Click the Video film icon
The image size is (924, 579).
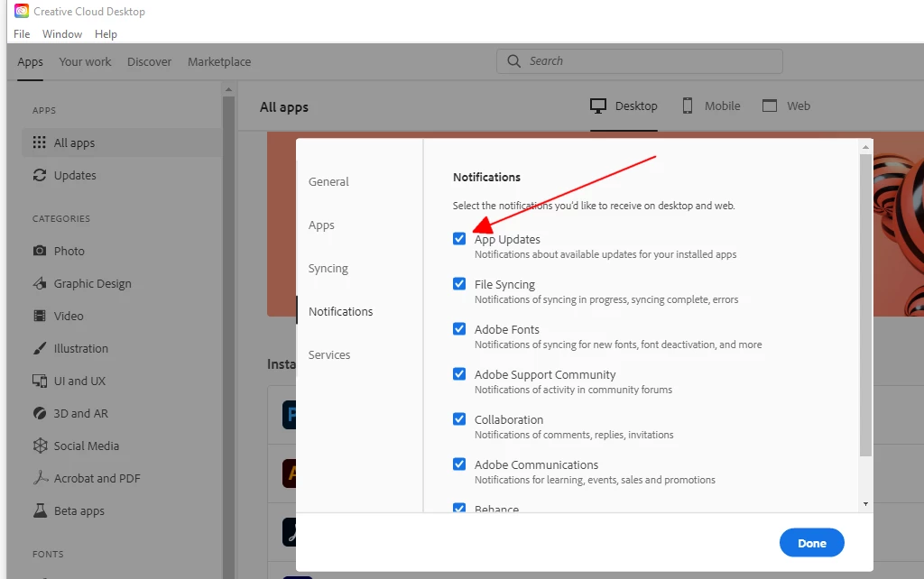click(x=40, y=316)
